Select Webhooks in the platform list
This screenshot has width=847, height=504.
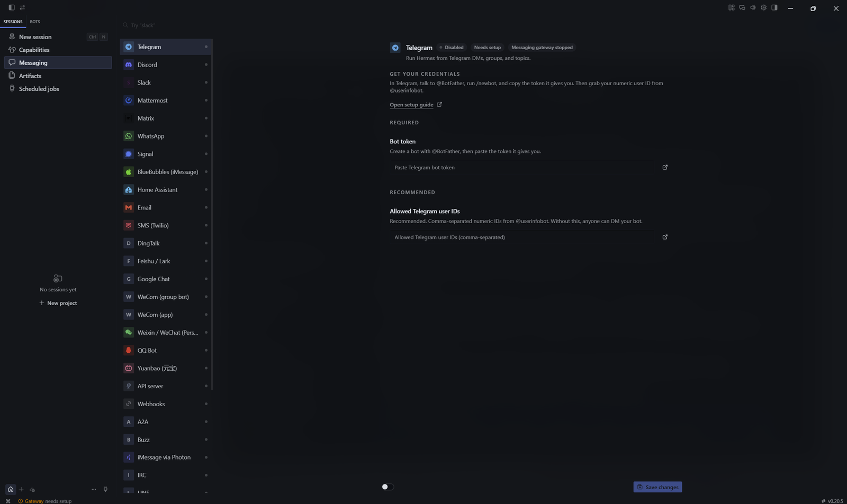tap(166, 404)
